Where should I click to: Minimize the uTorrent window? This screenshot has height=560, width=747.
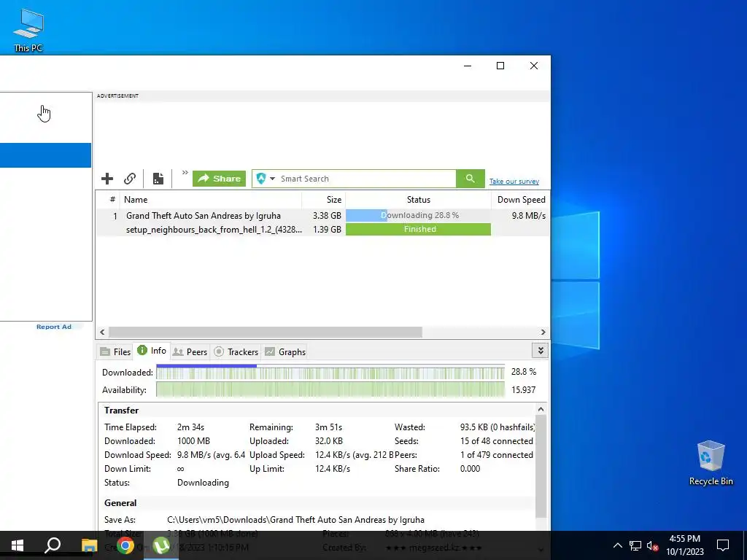(x=468, y=66)
